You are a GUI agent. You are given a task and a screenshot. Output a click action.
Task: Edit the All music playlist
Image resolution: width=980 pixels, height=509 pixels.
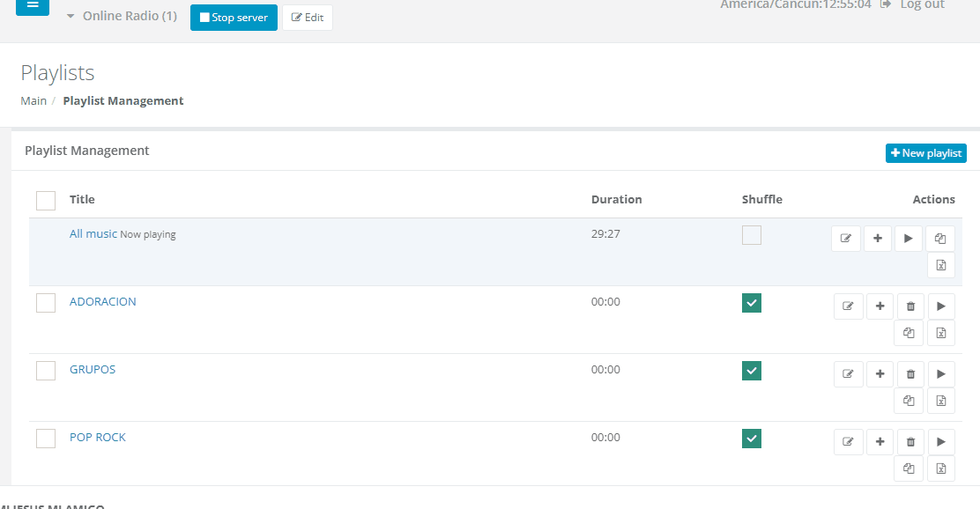[846, 239]
